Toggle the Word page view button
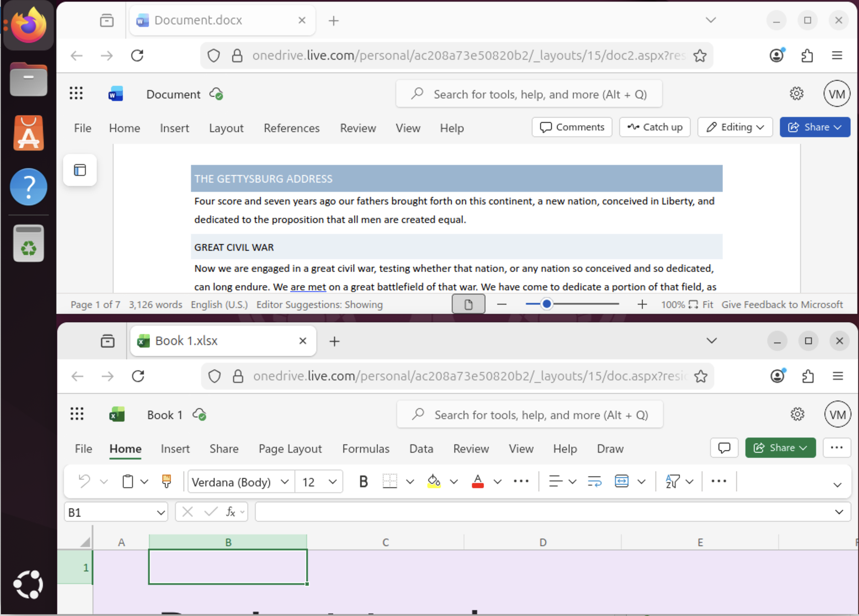The height and width of the screenshot is (616, 859). coord(468,304)
